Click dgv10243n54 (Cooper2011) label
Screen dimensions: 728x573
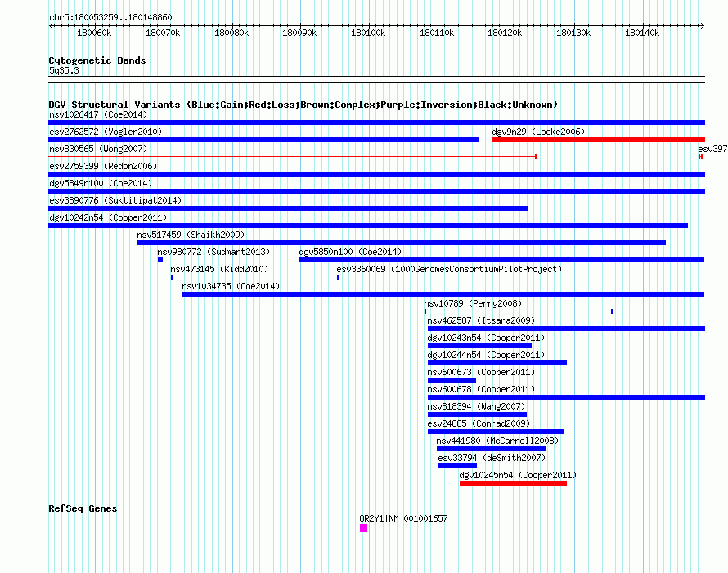point(486,338)
